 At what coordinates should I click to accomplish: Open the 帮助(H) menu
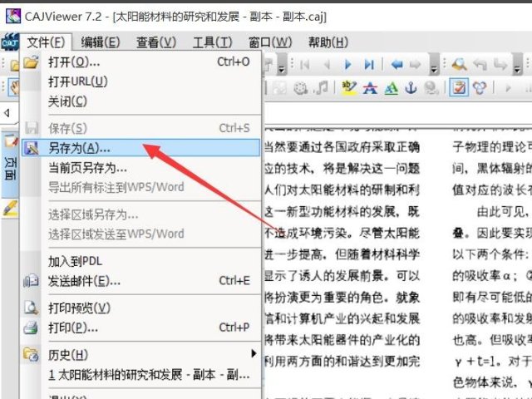coord(328,42)
